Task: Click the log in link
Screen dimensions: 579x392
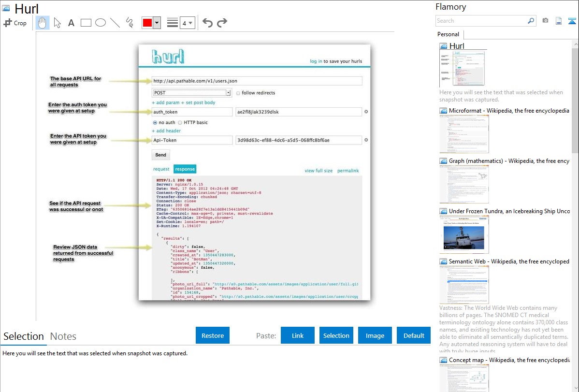Action: tap(316, 61)
